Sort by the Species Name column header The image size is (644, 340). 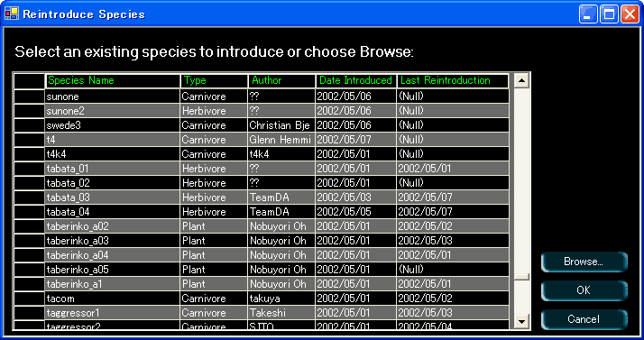(x=113, y=80)
